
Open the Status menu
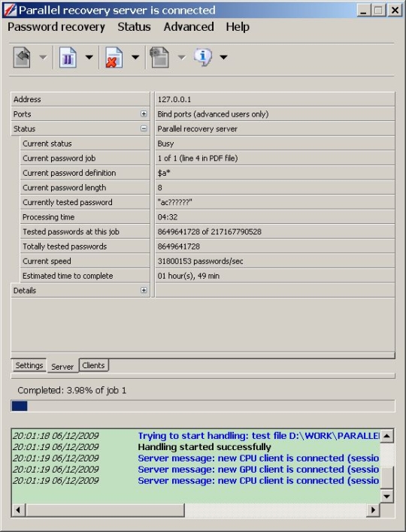click(x=134, y=27)
